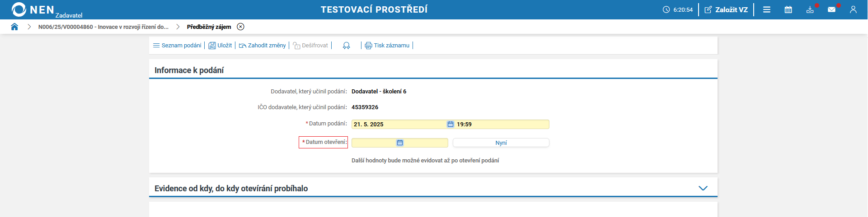Discard changes via Zahodit změny
868x217 pixels.
click(x=262, y=46)
